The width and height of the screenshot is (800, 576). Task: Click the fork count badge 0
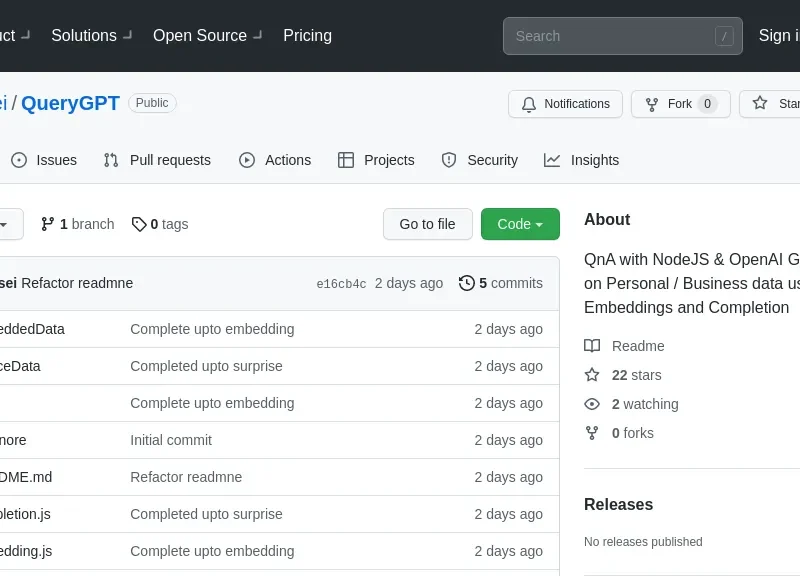tap(708, 104)
